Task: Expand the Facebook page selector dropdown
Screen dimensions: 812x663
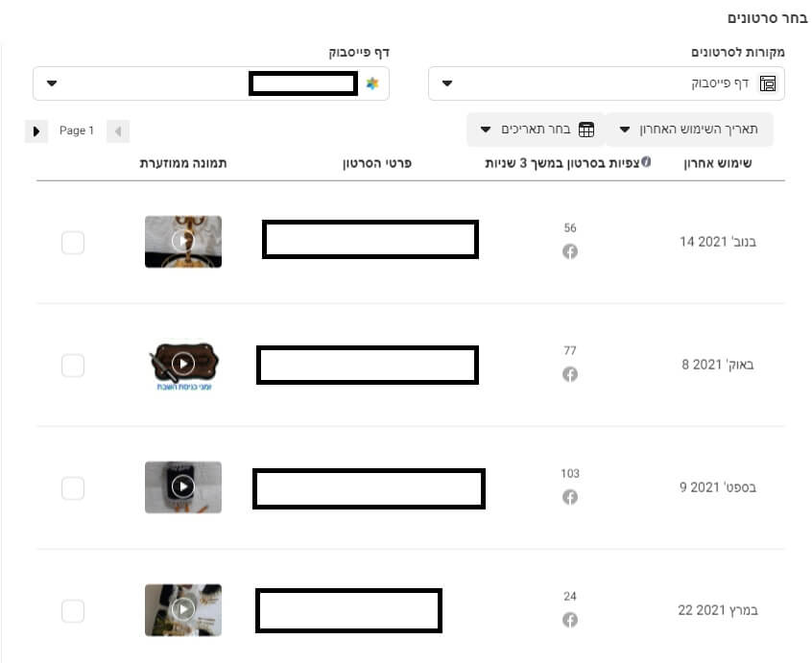Action: (210, 83)
